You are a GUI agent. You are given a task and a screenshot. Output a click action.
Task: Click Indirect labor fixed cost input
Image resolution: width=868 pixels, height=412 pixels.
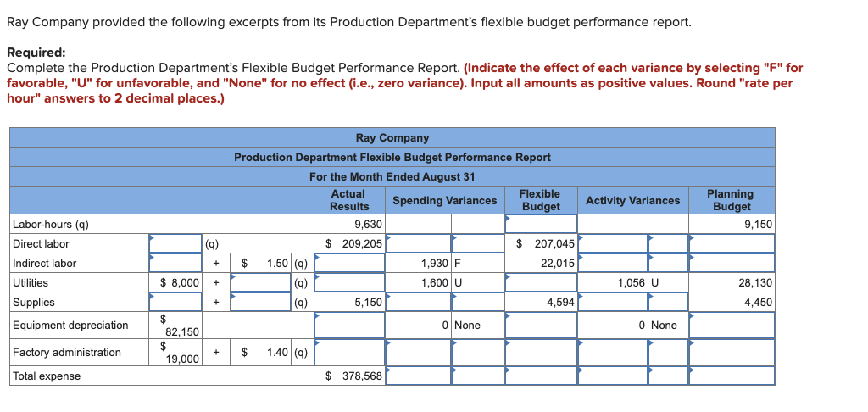[x=175, y=263]
